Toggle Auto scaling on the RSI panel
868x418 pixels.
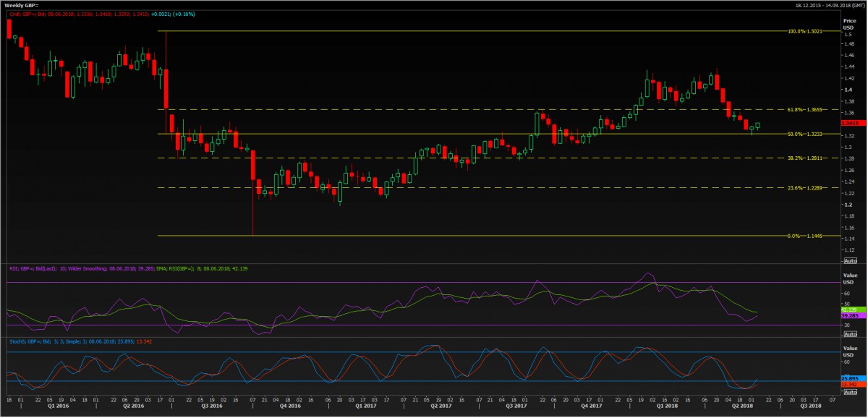[851, 335]
